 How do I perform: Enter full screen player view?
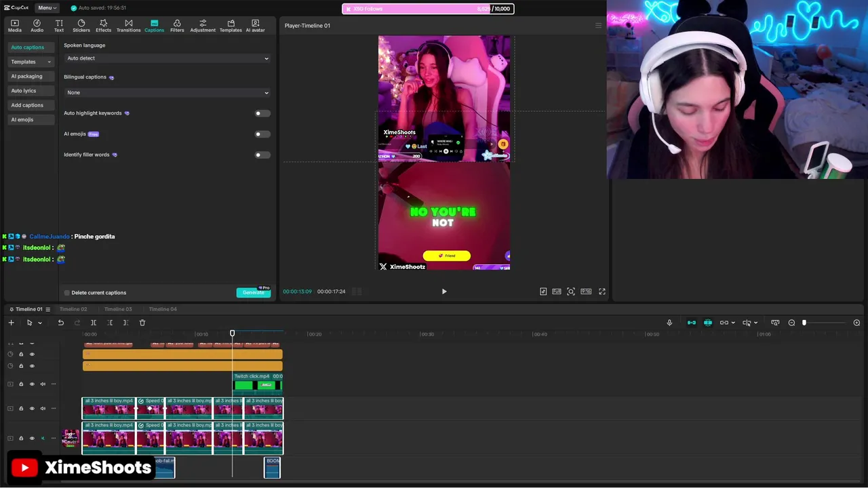click(601, 291)
